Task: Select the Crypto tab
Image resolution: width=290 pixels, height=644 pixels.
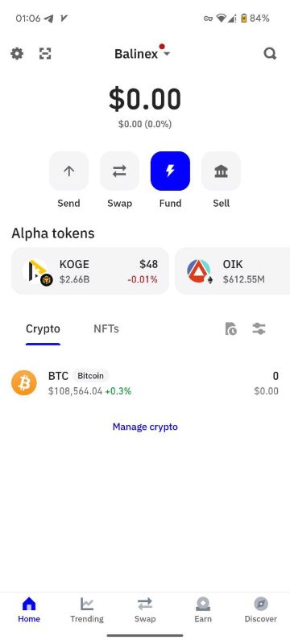Action: (43, 328)
